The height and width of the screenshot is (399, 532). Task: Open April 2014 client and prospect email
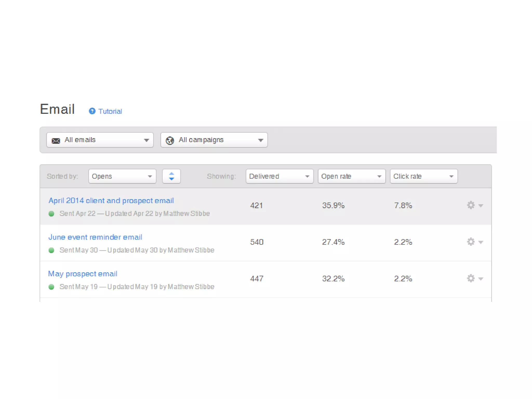111,201
